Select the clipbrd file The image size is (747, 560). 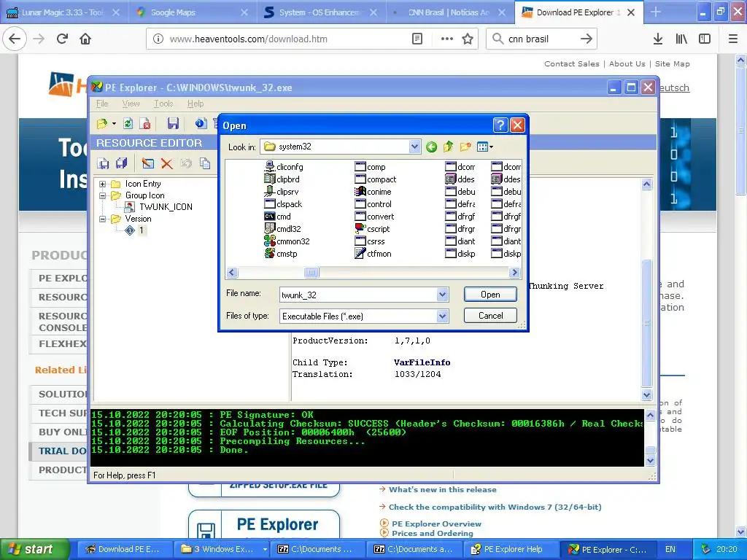point(282,179)
